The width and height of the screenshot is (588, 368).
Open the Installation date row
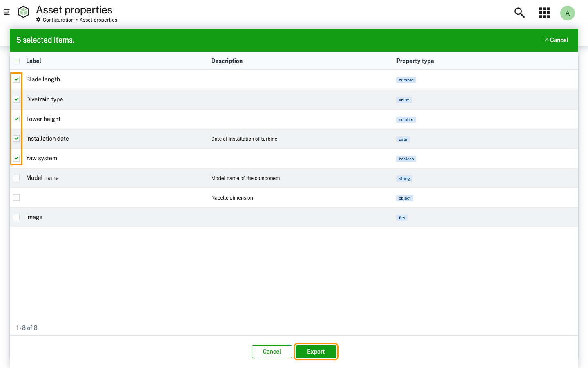[x=47, y=139]
